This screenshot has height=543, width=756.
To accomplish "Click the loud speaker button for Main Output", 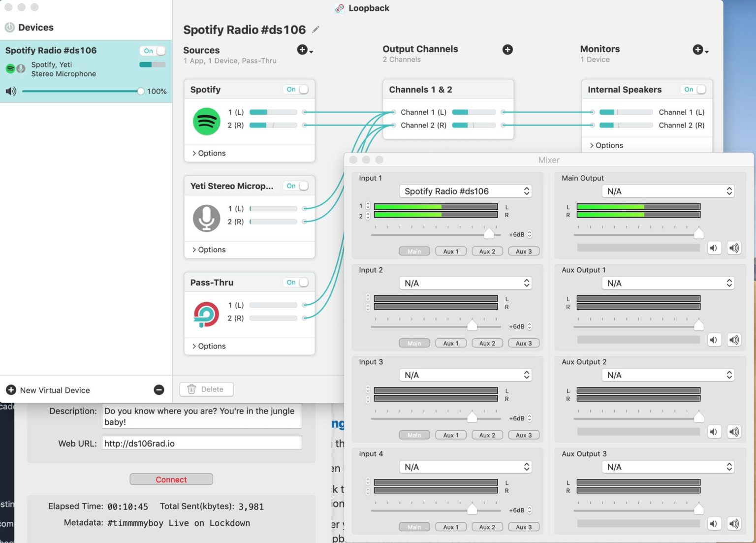I will pos(734,248).
